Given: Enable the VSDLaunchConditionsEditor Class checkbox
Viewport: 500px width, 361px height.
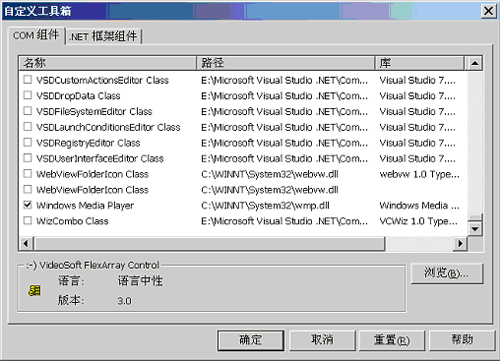Looking at the screenshot, I should point(28,127).
